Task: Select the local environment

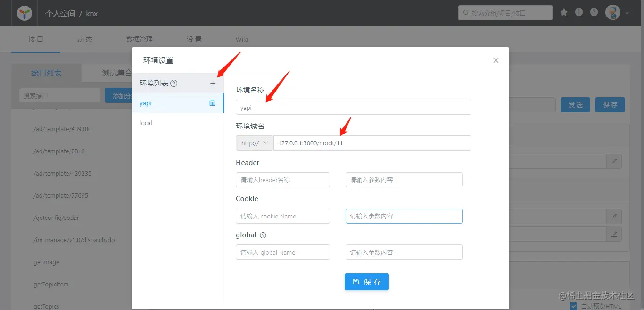Action: pyautogui.click(x=178, y=123)
